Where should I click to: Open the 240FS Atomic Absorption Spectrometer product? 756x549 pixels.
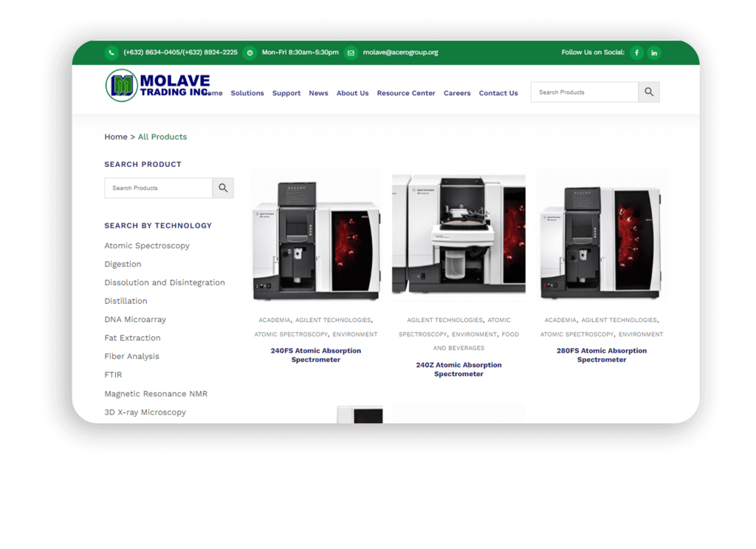coord(315,355)
